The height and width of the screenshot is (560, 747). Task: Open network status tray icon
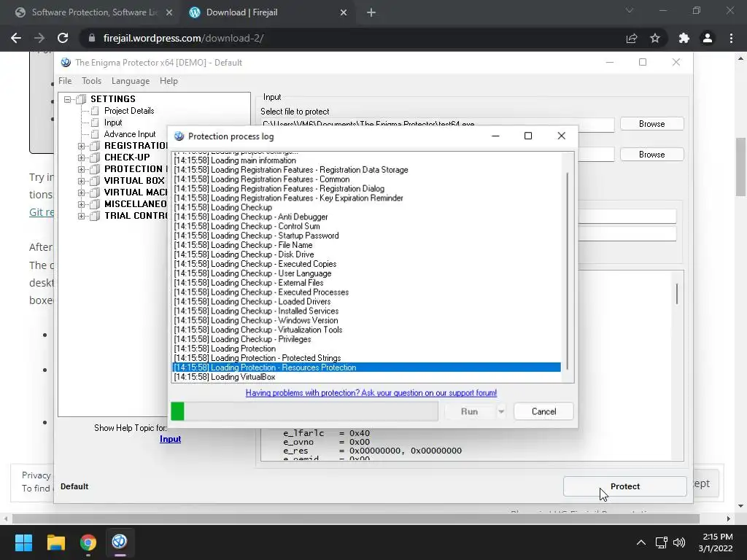click(x=661, y=542)
